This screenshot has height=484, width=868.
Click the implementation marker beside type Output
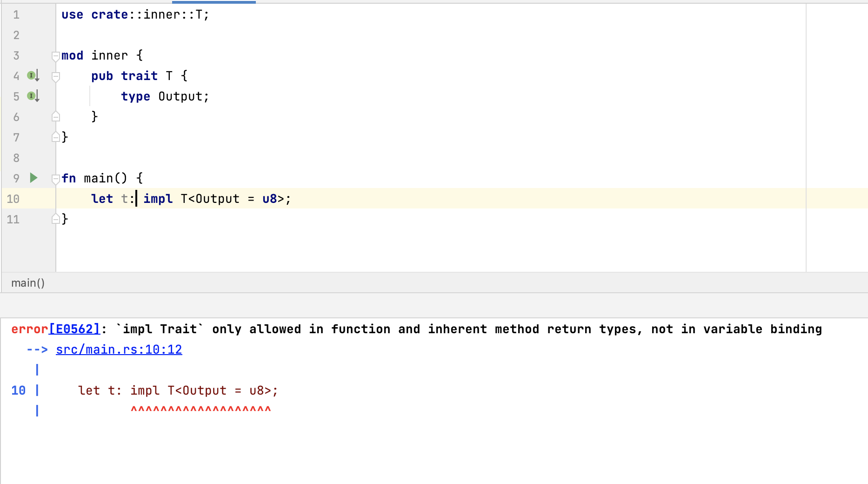[31, 96]
